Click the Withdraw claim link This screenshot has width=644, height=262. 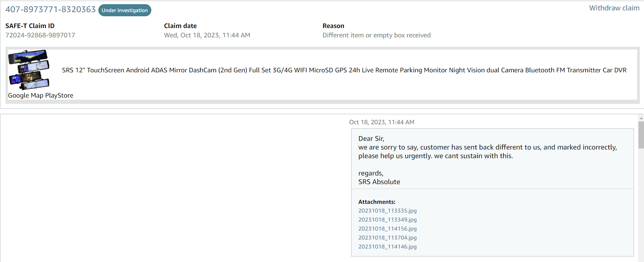(x=614, y=8)
